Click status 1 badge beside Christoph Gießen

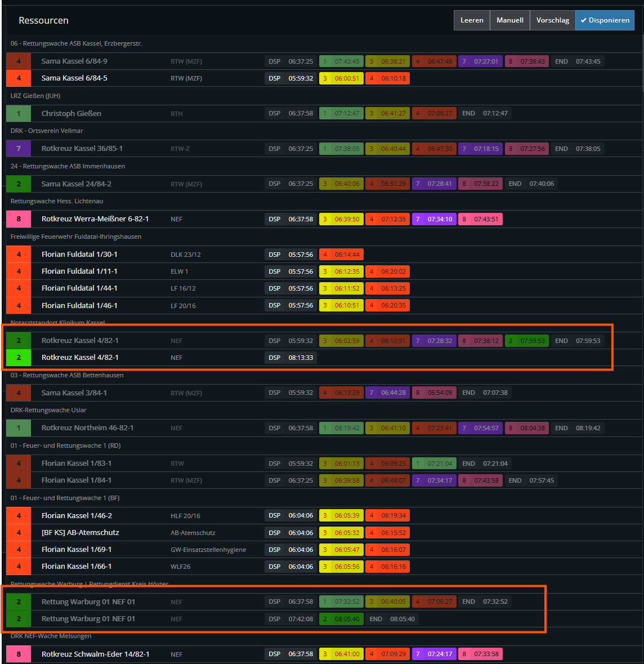[x=19, y=114]
